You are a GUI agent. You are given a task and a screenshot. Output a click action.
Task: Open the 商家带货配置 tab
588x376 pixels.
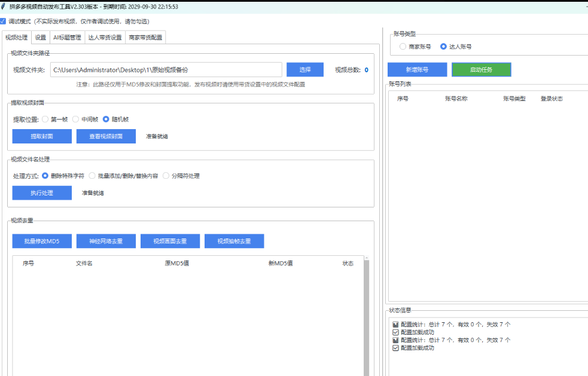(x=145, y=37)
